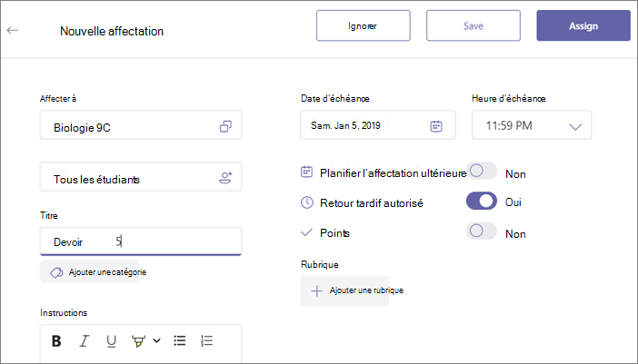Click the Ignorer button
638x364 pixels.
[x=364, y=25]
